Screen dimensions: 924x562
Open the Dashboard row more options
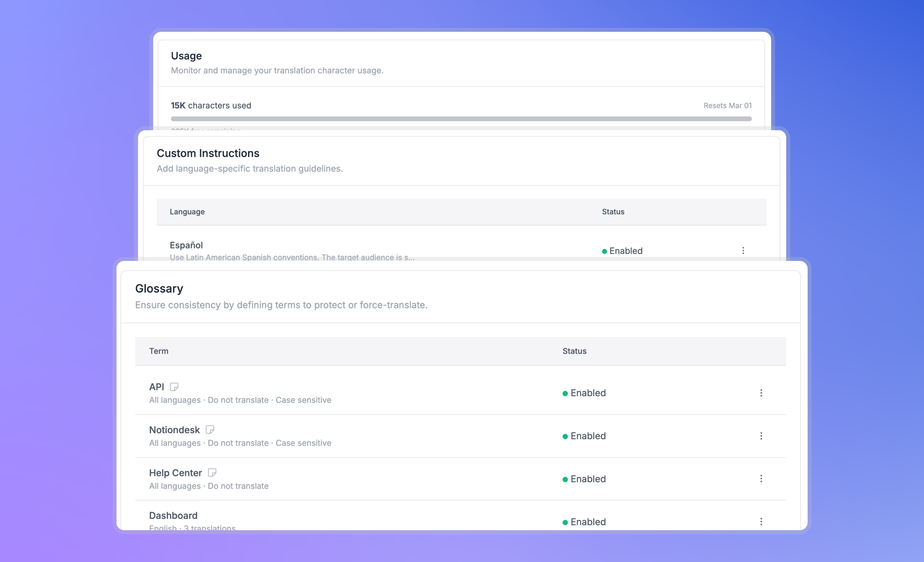[761, 521]
